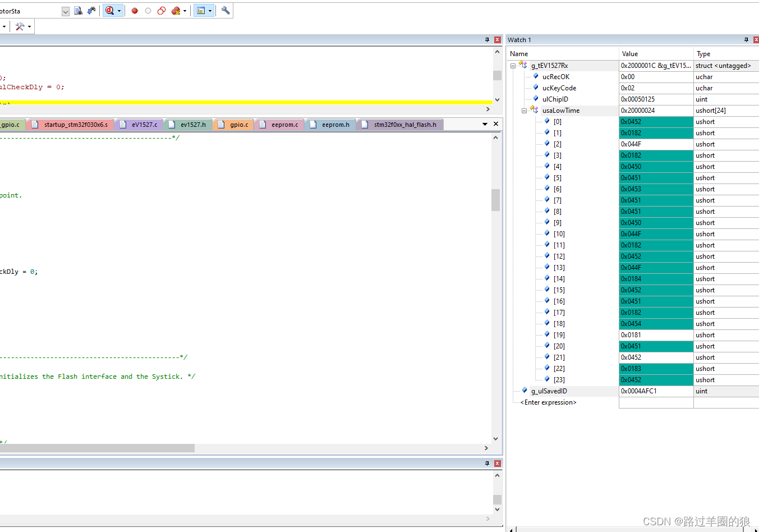Click the incremental find binoculars icon
Image resolution: width=759 pixels, height=532 pixels.
[x=91, y=11]
